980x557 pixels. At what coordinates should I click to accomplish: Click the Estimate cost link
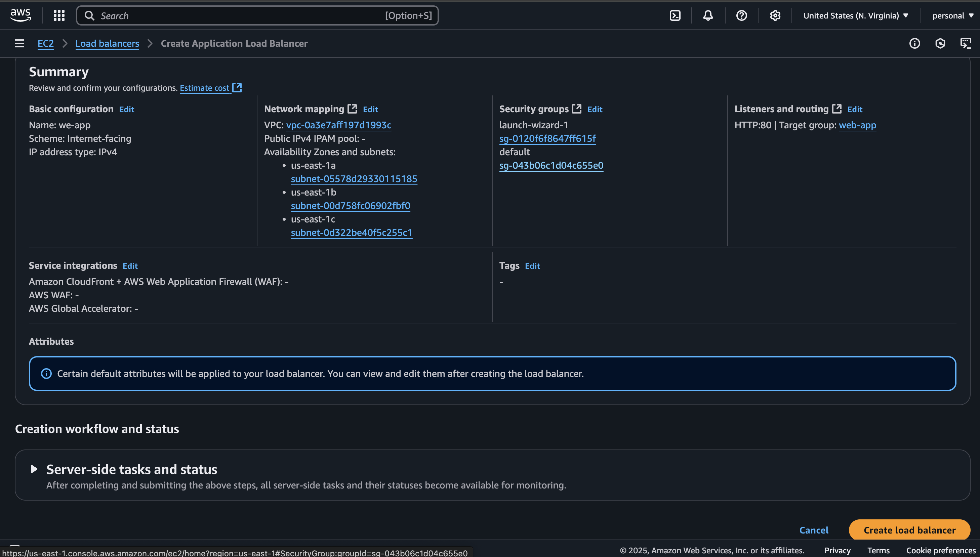205,88
